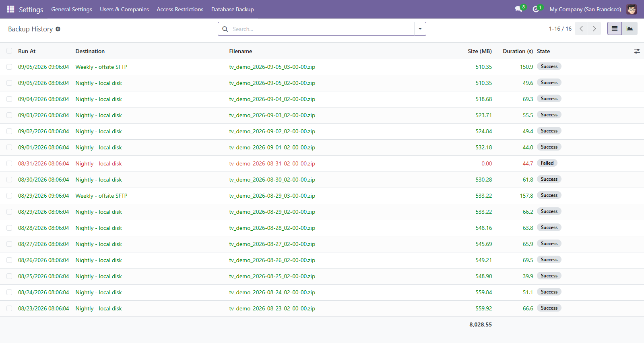Open tv_demo_2026-09-04_02-00-00.zip record

[272, 99]
